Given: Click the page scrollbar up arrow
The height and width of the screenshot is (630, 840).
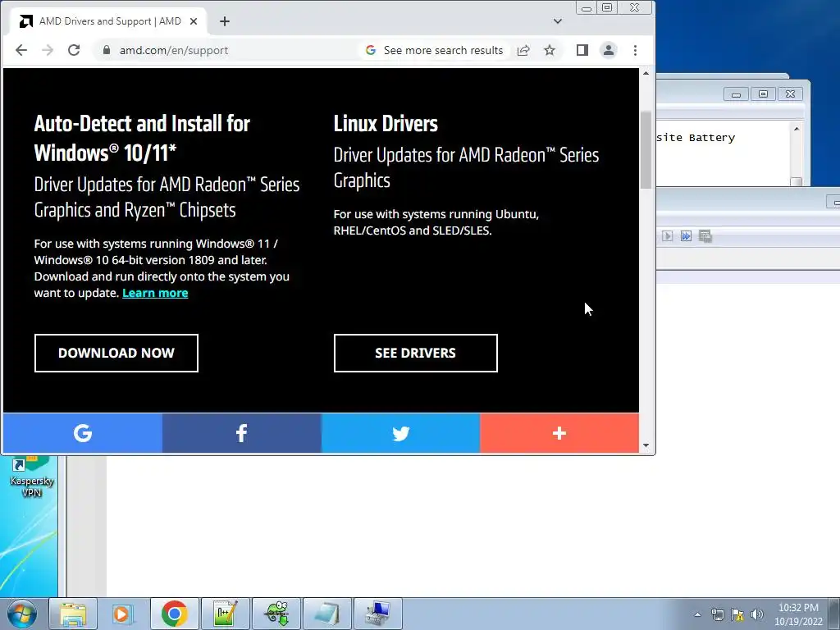Looking at the screenshot, I should (646, 73).
